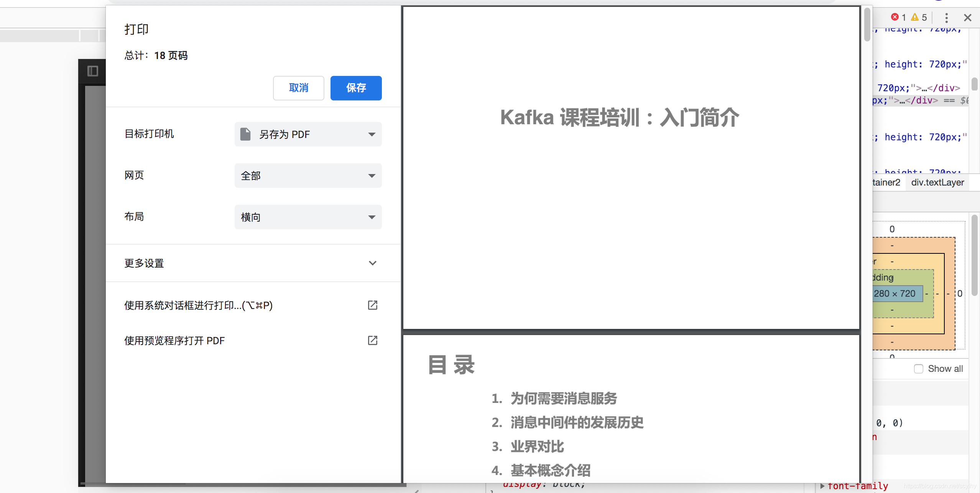Click external-link icon for system print dialog

372,305
